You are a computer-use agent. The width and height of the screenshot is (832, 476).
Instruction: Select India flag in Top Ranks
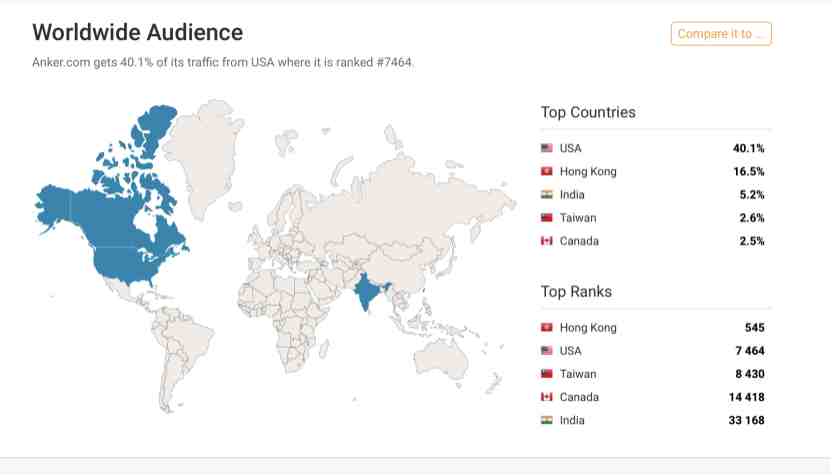click(x=547, y=420)
